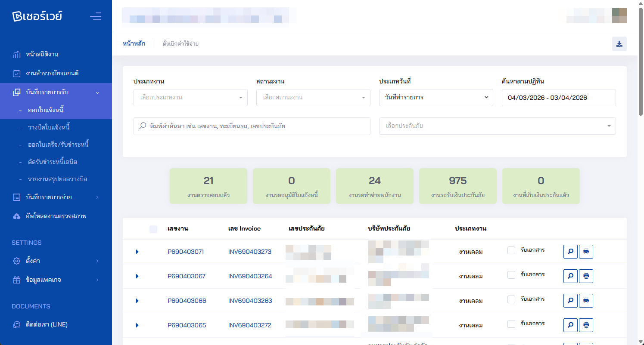Click อัพโหลดงานตรวจสภาพ cloud upload item
The width and height of the screenshot is (644, 345).
point(56,216)
